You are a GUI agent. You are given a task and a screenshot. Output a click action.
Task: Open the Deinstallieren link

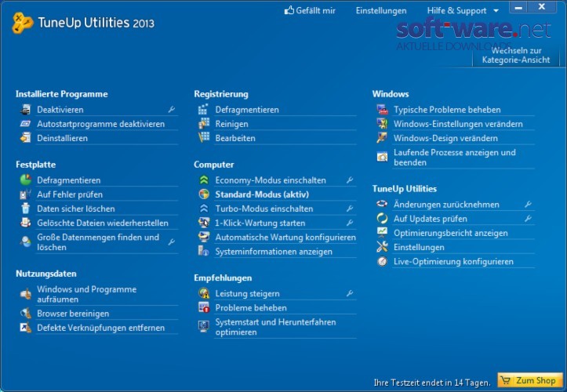click(62, 138)
